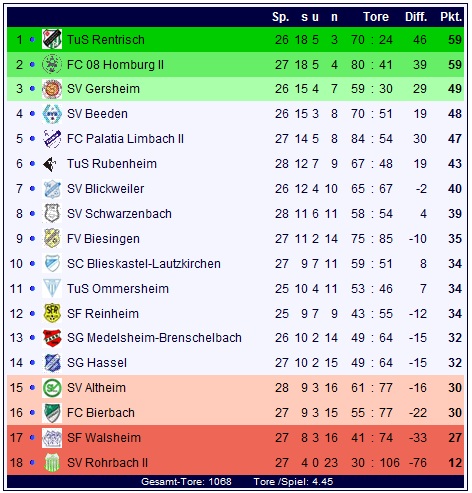
Task: Click the FC 08 Homburg II crest
Action: tap(52, 64)
